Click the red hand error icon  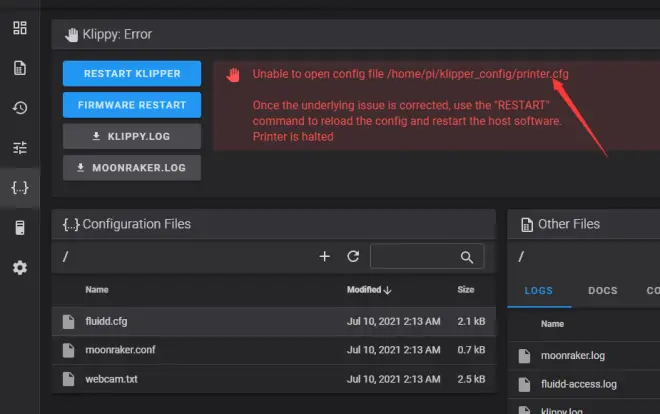233,75
